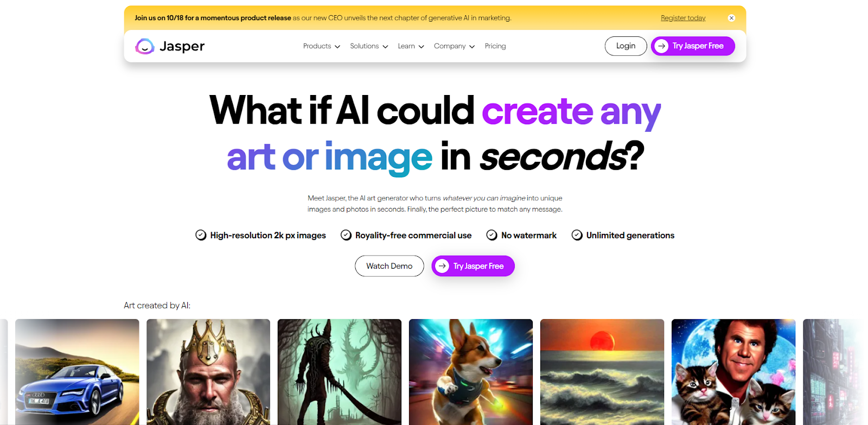Screen dimensions: 868x425
Task: Click checkmark icon beside No watermark
Action: point(492,235)
